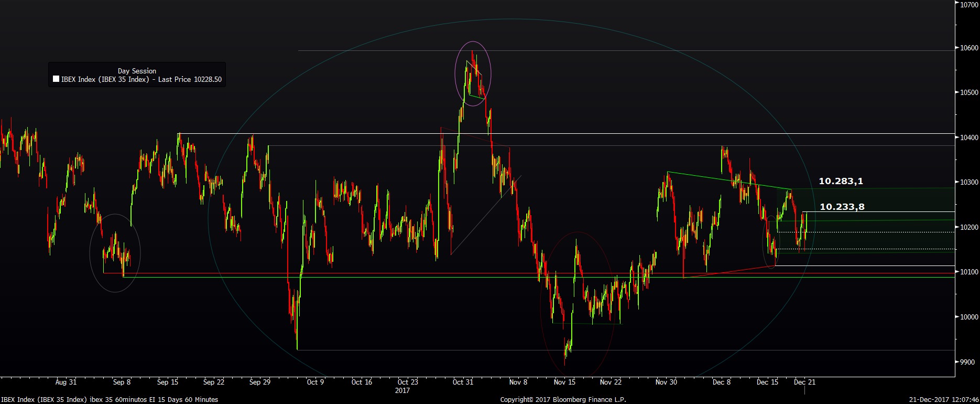Image resolution: width=980 pixels, height=404 pixels.
Task: Click the 21-Dec-2017 timestamp in the footer
Action: coord(943,400)
